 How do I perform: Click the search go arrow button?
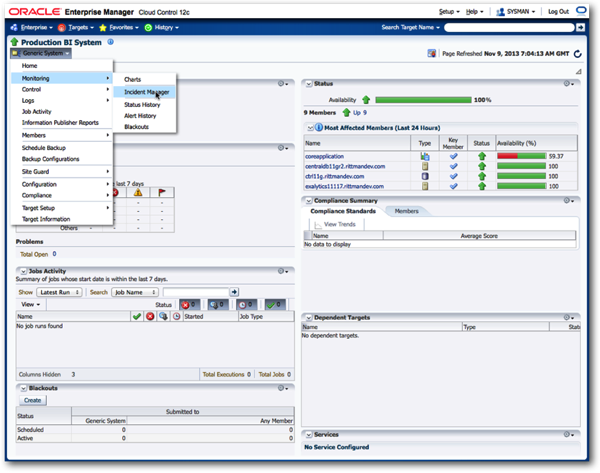click(580, 28)
